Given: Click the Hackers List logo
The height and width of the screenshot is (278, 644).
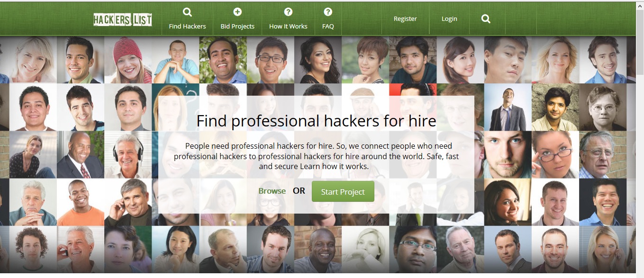Looking at the screenshot, I should click(123, 19).
